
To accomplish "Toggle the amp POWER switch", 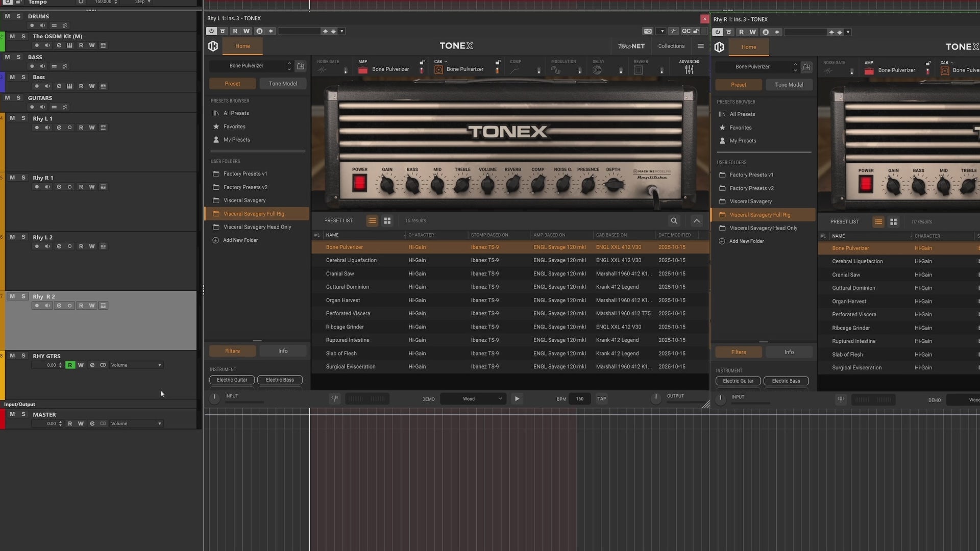I will (x=359, y=183).
